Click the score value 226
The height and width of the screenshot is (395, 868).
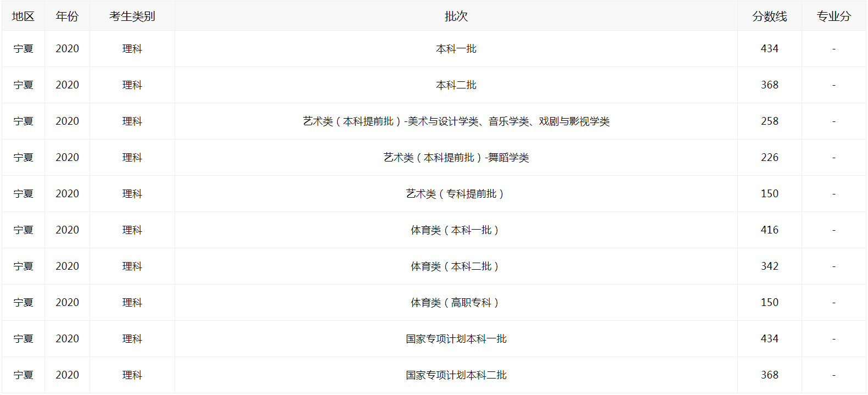click(769, 158)
